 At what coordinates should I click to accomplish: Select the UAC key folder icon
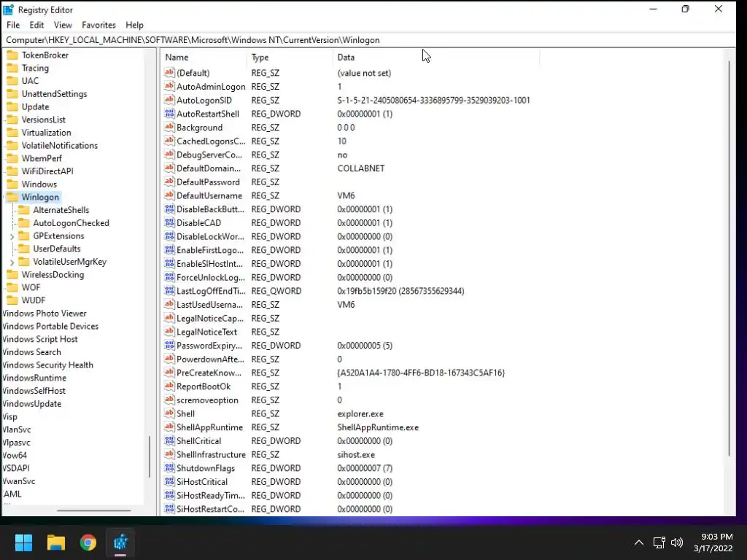point(13,80)
